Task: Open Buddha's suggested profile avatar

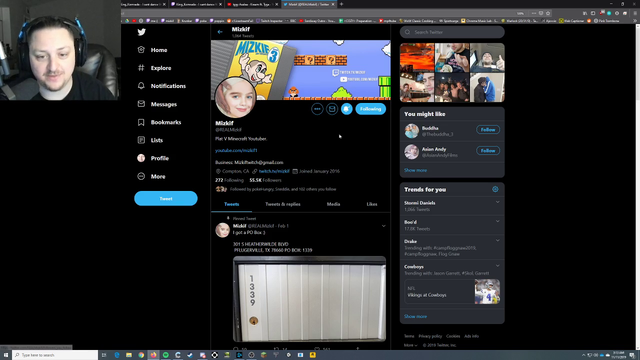Action: coord(411,131)
